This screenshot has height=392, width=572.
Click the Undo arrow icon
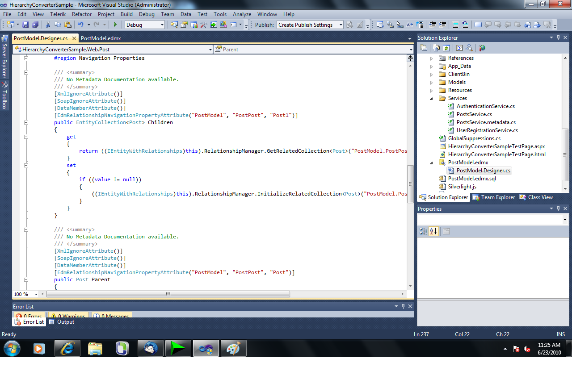point(80,25)
